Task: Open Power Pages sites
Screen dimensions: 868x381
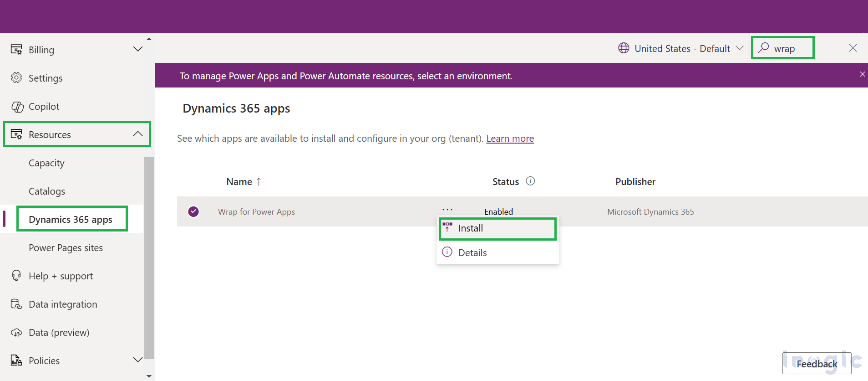Action: point(66,247)
